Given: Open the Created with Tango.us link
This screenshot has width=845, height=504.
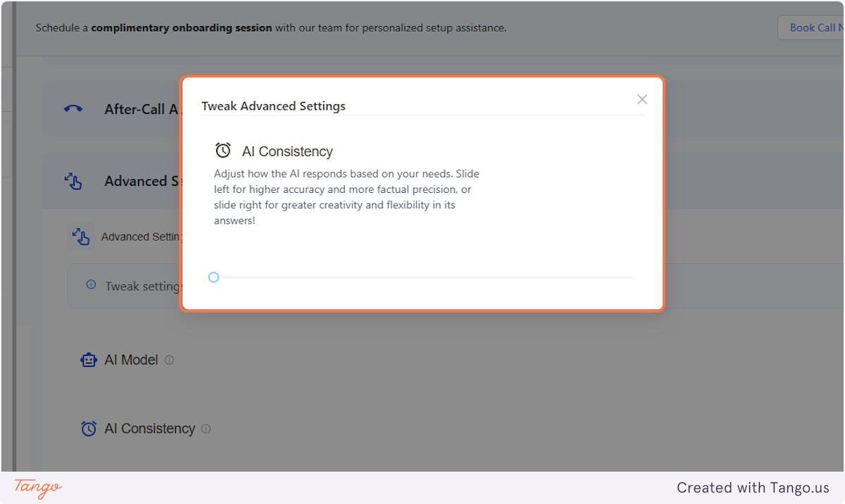Looking at the screenshot, I should [753, 487].
